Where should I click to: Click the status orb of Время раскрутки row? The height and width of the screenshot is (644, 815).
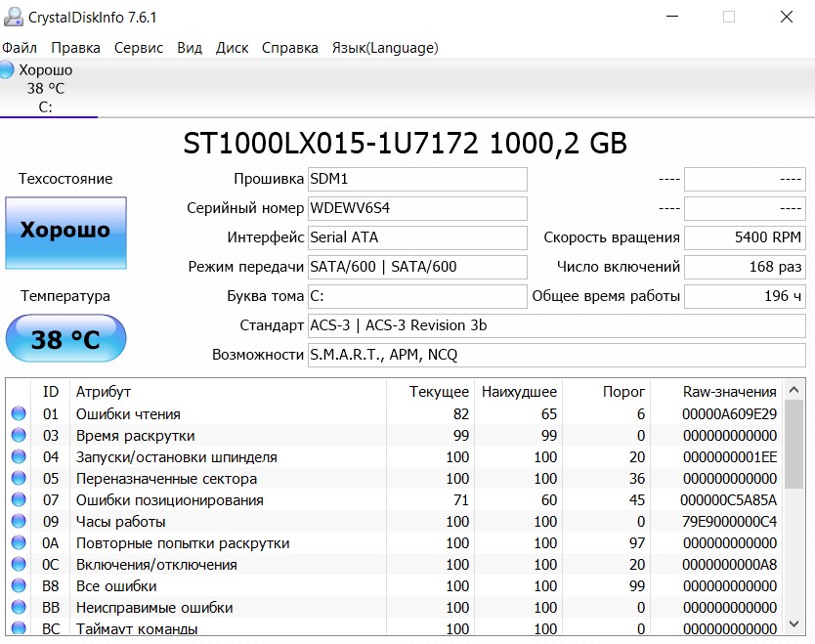19,435
